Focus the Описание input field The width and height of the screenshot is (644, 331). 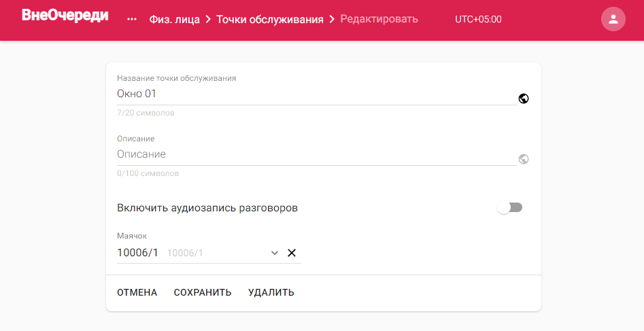(317, 154)
